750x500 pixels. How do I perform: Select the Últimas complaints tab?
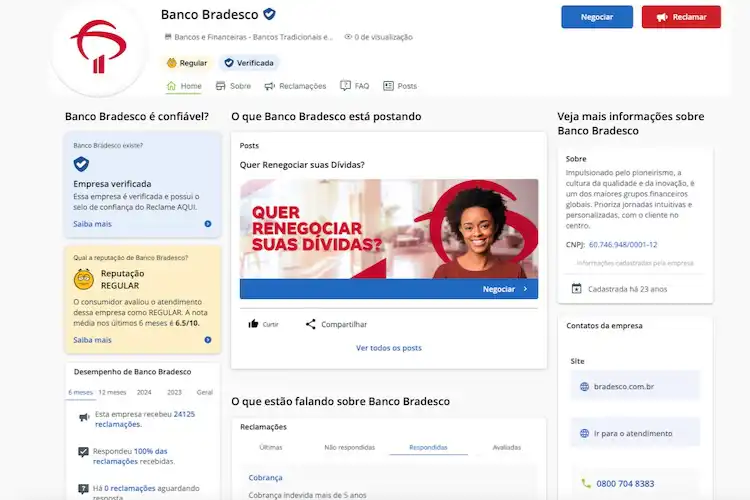pyautogui.click(x=271, y=447)
